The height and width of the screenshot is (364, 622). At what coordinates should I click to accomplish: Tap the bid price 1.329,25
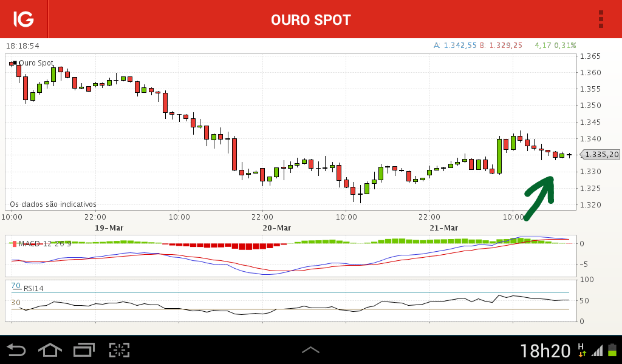(505, 45)
